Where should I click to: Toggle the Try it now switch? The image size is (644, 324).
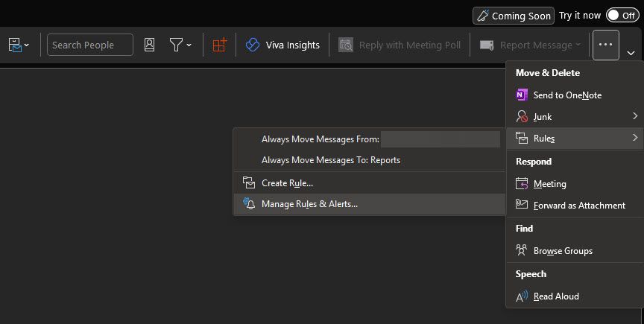point(622,15)
